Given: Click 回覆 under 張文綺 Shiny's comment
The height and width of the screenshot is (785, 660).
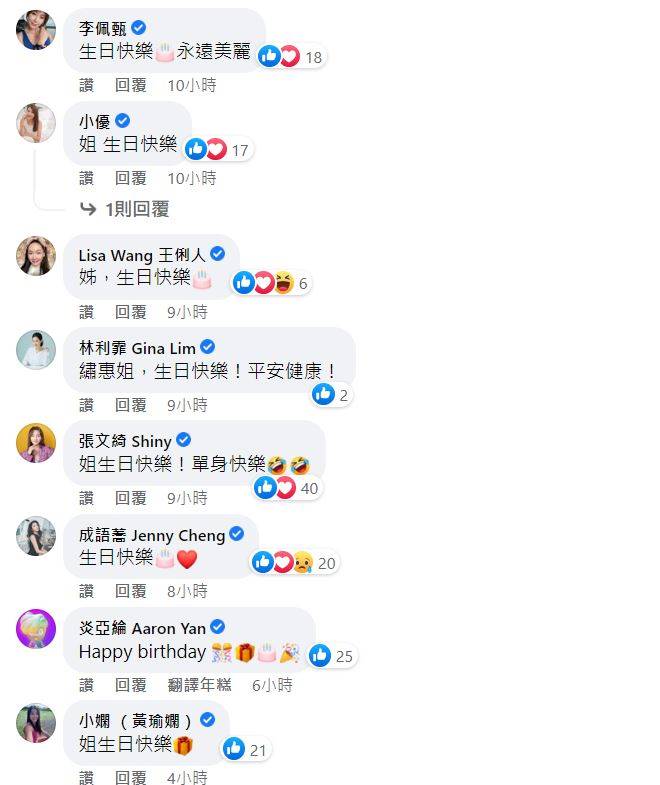Looking at the screenshot, I should point(131,498).
